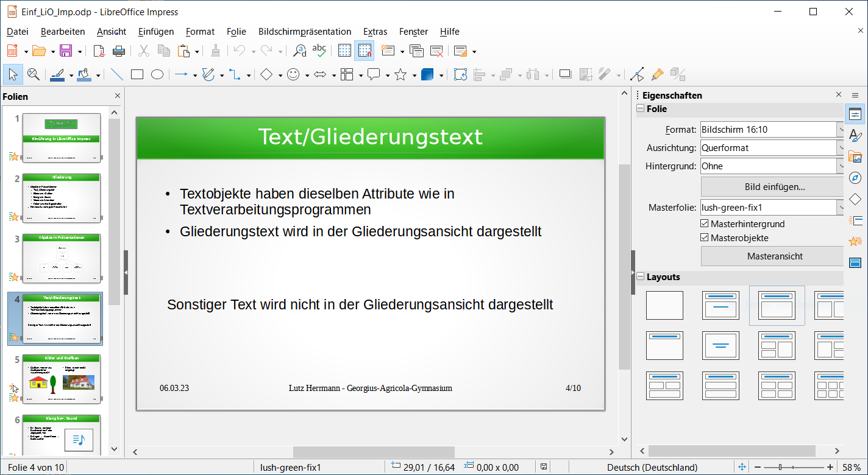Screen dimensions: 868x475
Task: Open Gallery in the sidebar
Action: pyautogui.click(x=855, y=157)
